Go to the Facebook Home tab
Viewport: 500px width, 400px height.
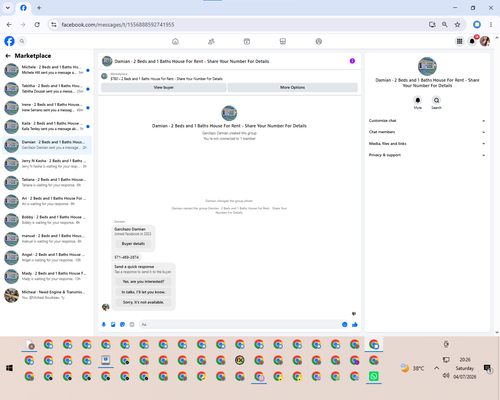[175, 41]
